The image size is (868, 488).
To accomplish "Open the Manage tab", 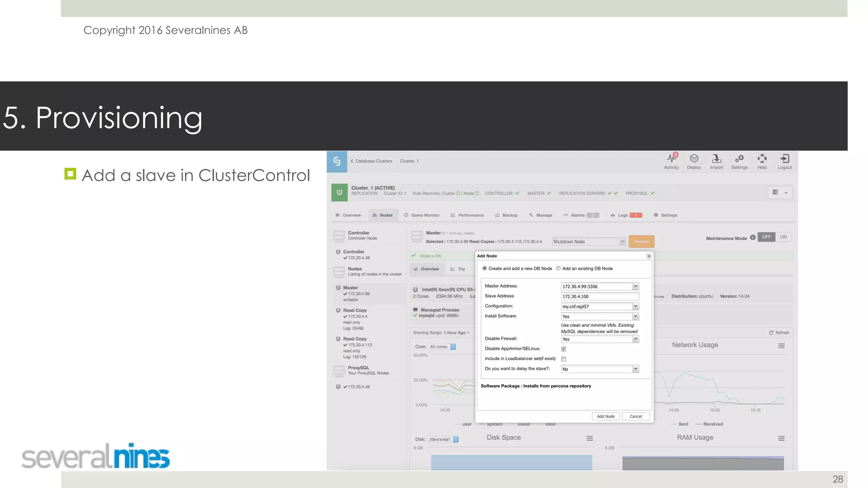I will [x=540, y=215].
